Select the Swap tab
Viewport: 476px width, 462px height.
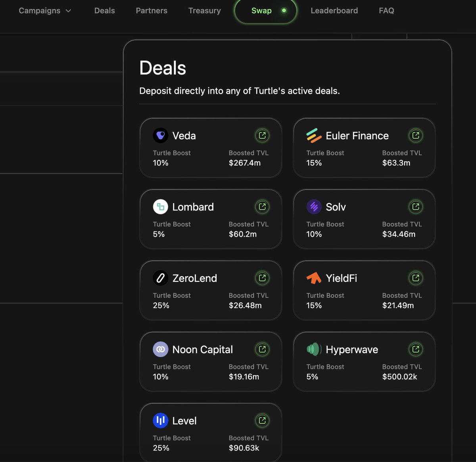click(266, 11)
